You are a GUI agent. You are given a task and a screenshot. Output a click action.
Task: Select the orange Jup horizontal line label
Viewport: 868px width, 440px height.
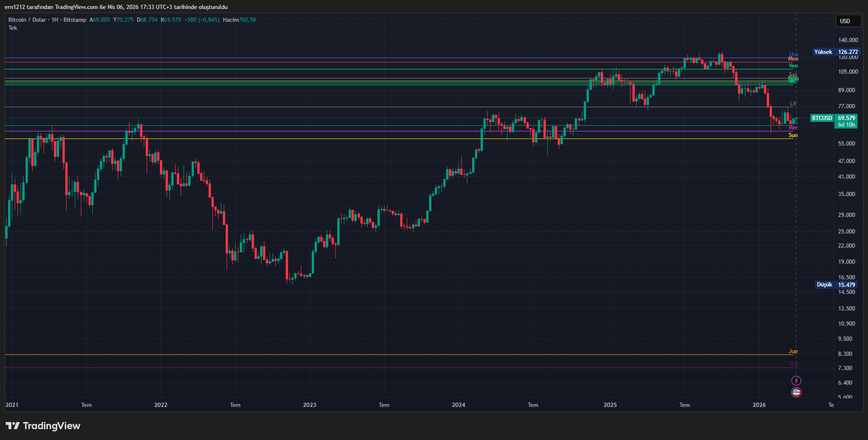[x=793, y=351]
